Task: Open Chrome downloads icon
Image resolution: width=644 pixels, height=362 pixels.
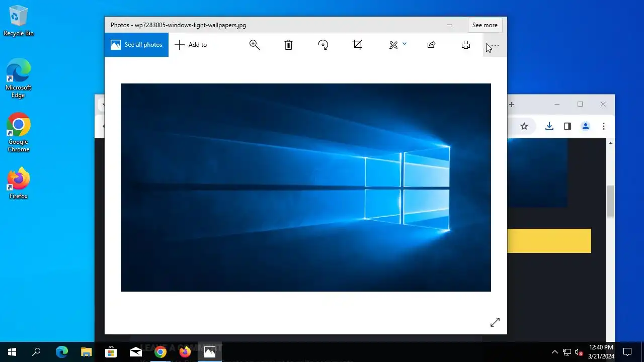Action: tap(549, 126)
